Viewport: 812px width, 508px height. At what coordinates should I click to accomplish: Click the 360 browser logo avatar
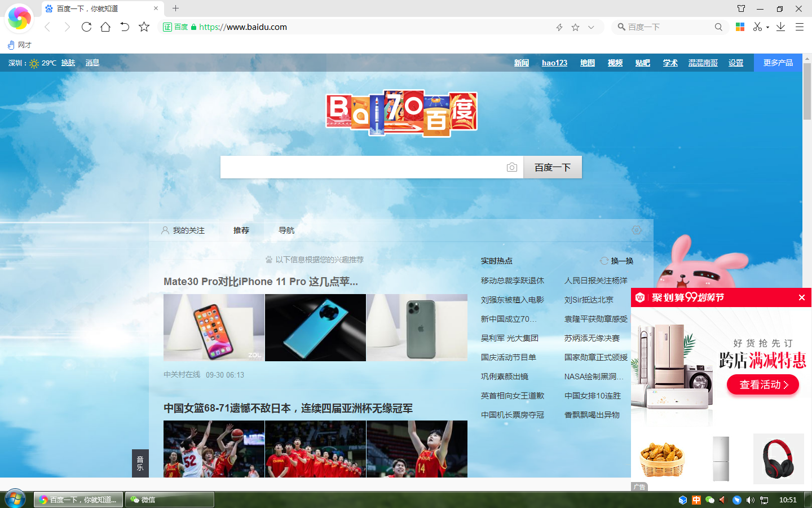click(x=19, y=18)
